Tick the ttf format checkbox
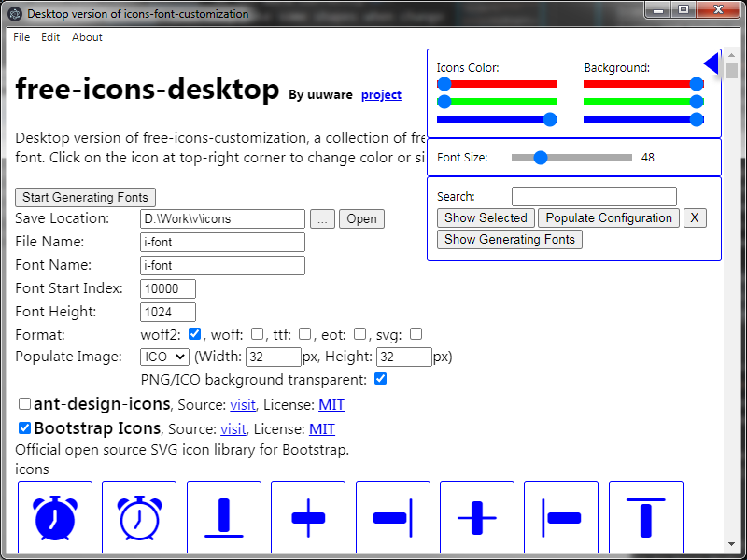747x560 pixels. pyautogui.click(x=305, y=334)
